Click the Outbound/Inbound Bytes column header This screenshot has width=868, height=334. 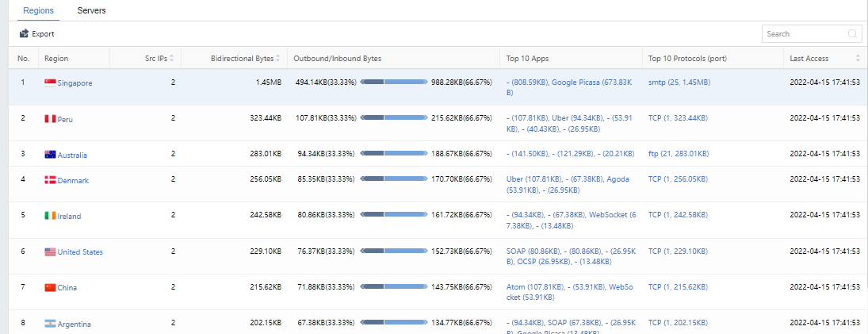337,58
